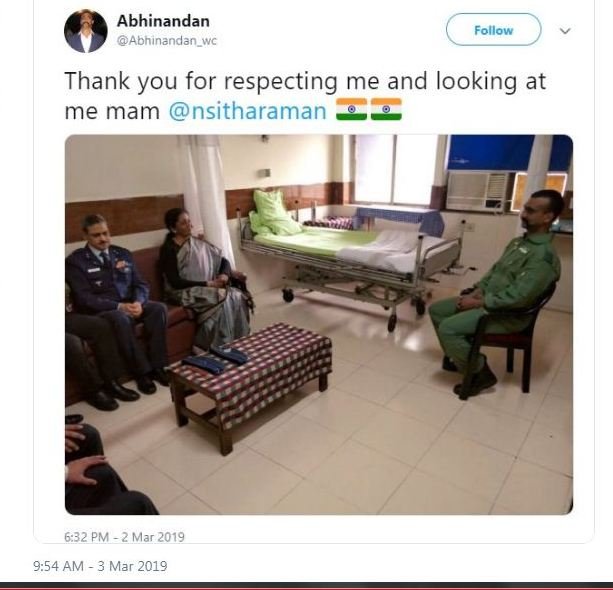Click the woman in the grey sari
Screen dimensions: 613x590
point(205,280)
